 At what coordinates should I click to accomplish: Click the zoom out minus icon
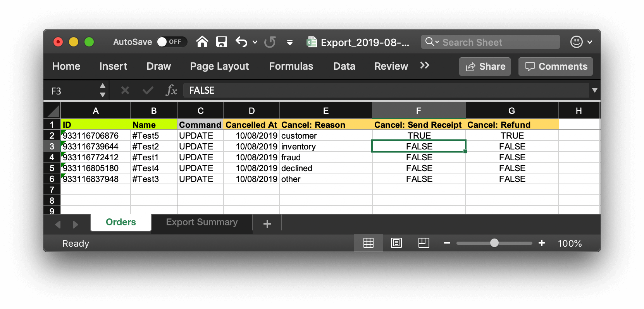[447, 243]
